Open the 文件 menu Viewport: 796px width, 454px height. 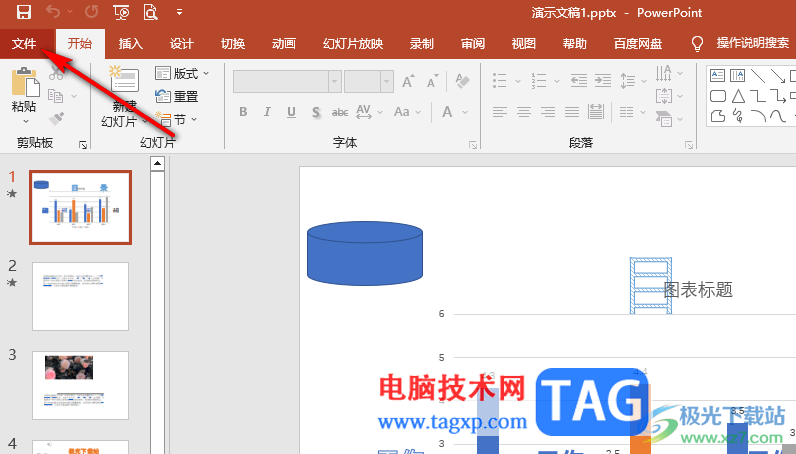click(x=24, y=44)
